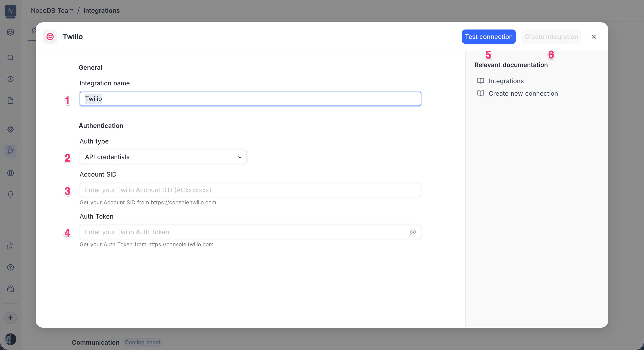View Recent items via clock icon
The width and height of the screenshot is (644, 350).
point(10,79)
